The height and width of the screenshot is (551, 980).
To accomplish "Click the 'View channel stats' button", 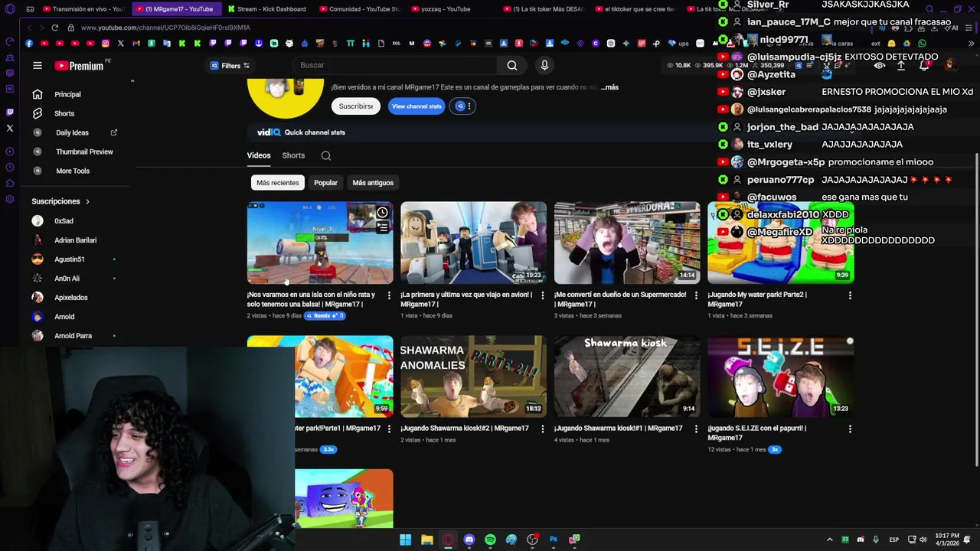I will [x=416, y=106].
